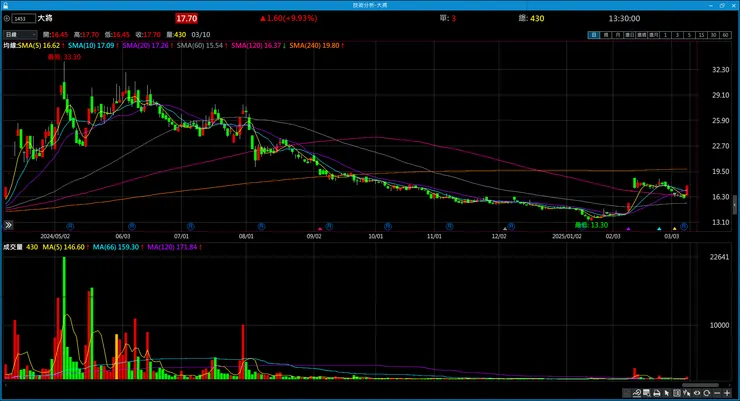The height and width of the screenshot is (401, 740).
Task: Switch to the 1-minute period tab
Action: tap(665, 35)
